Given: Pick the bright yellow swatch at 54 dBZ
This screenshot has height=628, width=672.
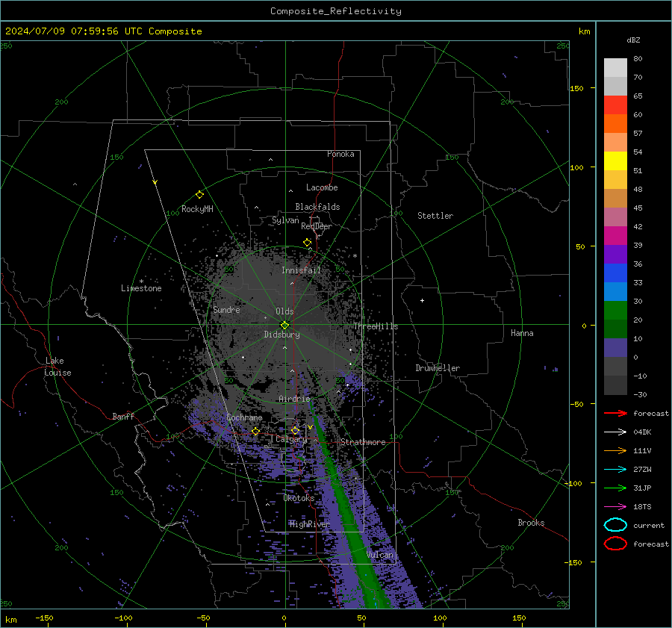Looking at the screenshot, I should coord(615,161).
